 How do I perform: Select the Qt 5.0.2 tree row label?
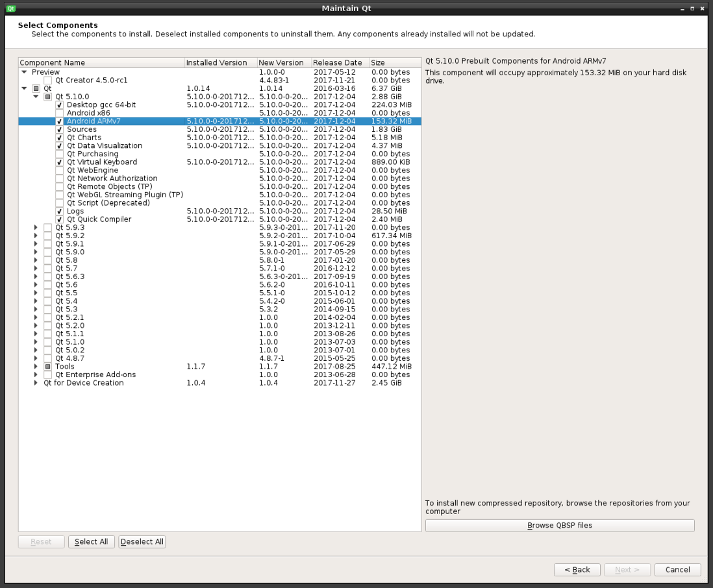(70, 350)
